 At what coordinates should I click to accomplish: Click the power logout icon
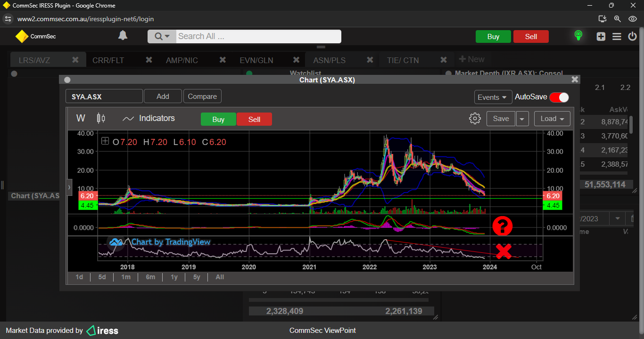632,36
